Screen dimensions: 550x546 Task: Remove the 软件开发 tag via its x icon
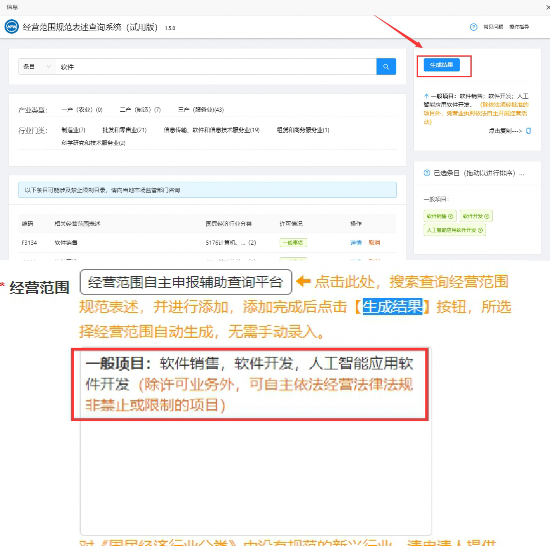487,216
